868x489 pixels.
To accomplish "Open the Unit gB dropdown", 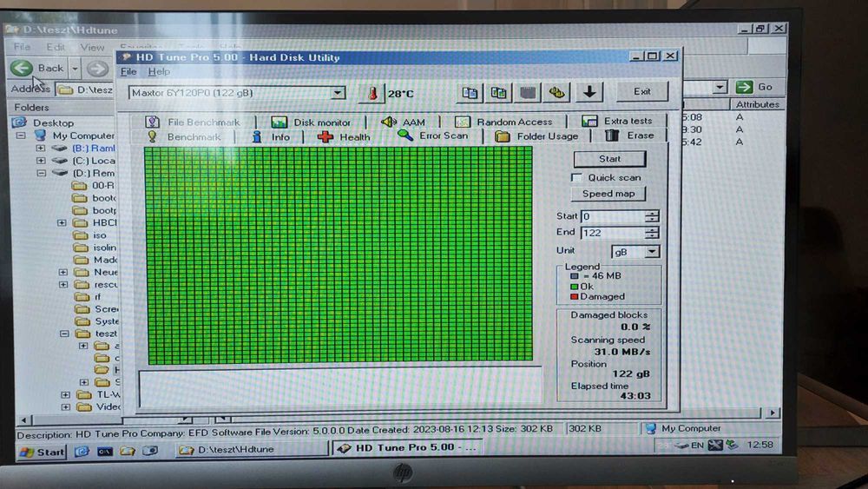I will pos(652,252).
